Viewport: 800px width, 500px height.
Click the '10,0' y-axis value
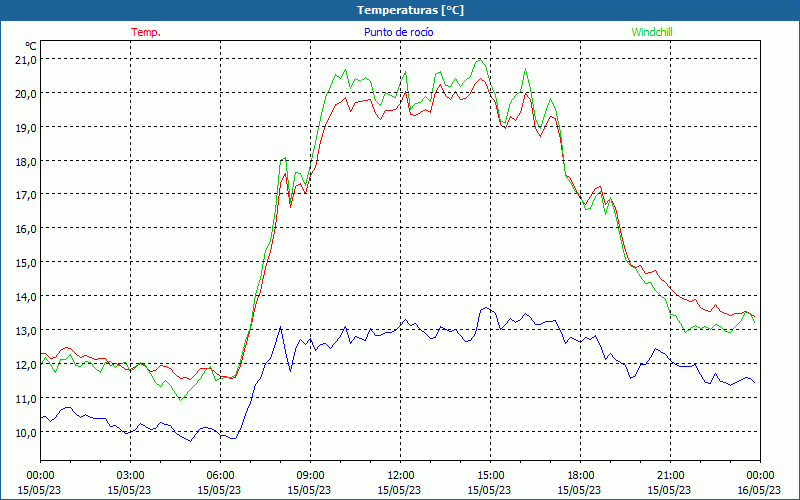26,432
